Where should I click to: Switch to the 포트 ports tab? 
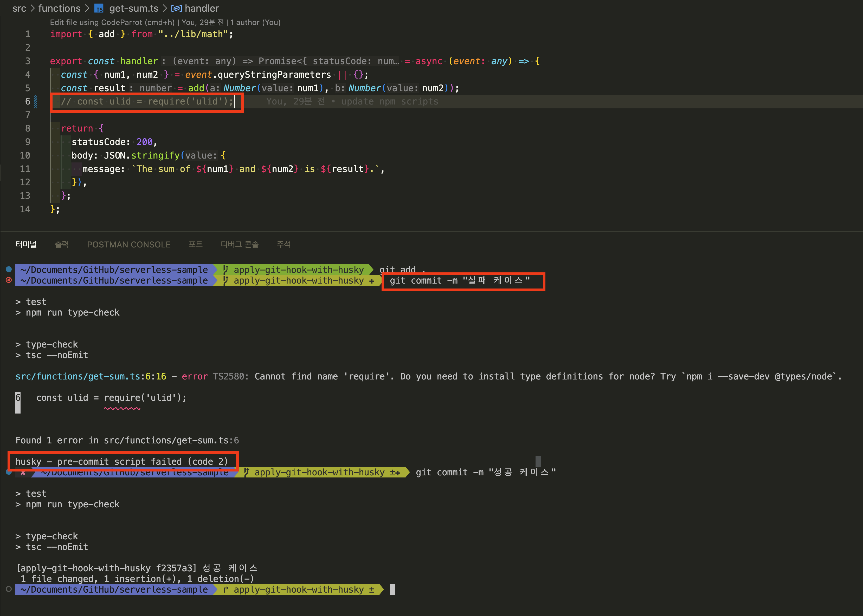195,244
